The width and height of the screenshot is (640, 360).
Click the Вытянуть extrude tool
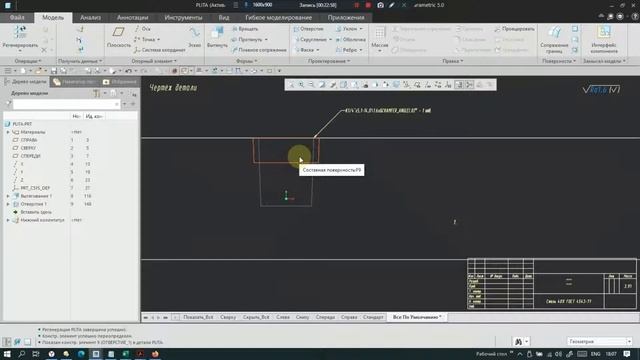[x=217, y=36]
